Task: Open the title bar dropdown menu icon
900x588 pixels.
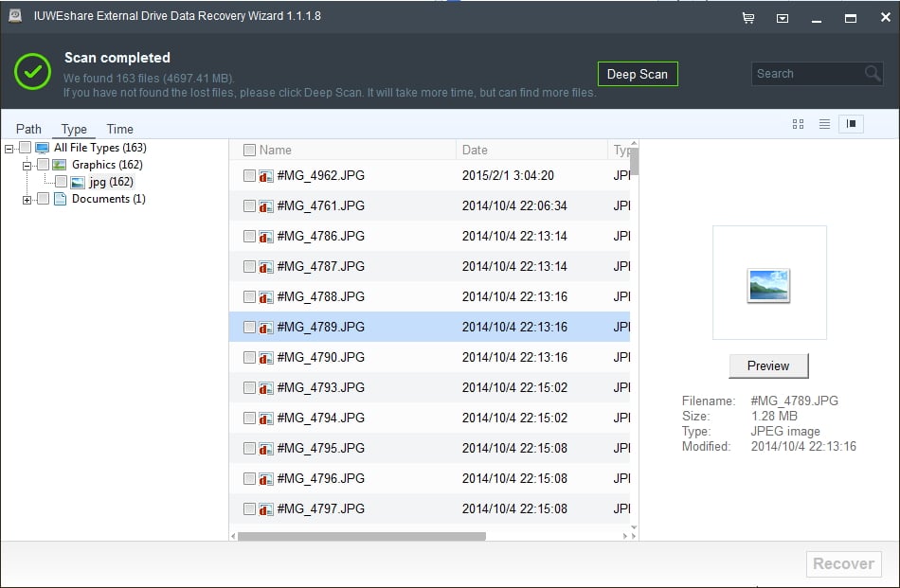Action: [783, 18]
